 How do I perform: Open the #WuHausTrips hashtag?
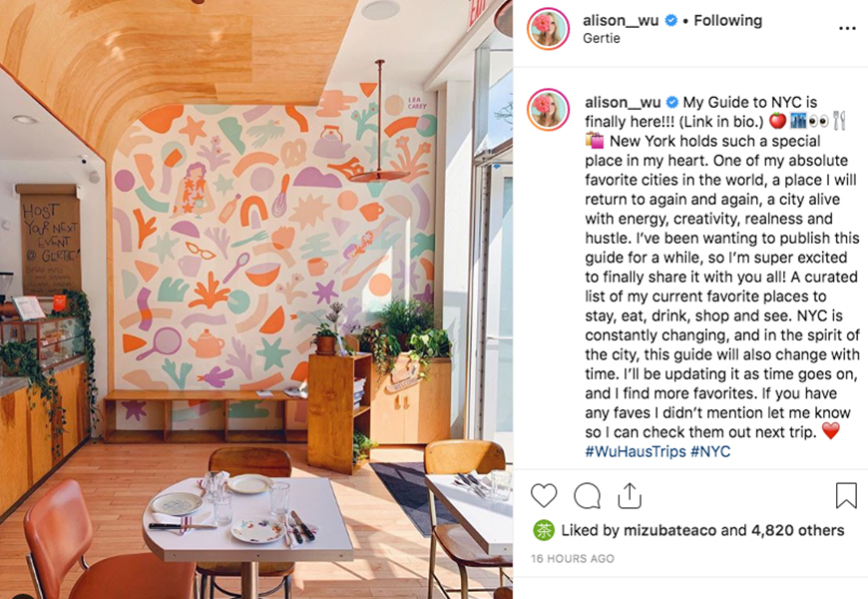[x=635, y=451]
